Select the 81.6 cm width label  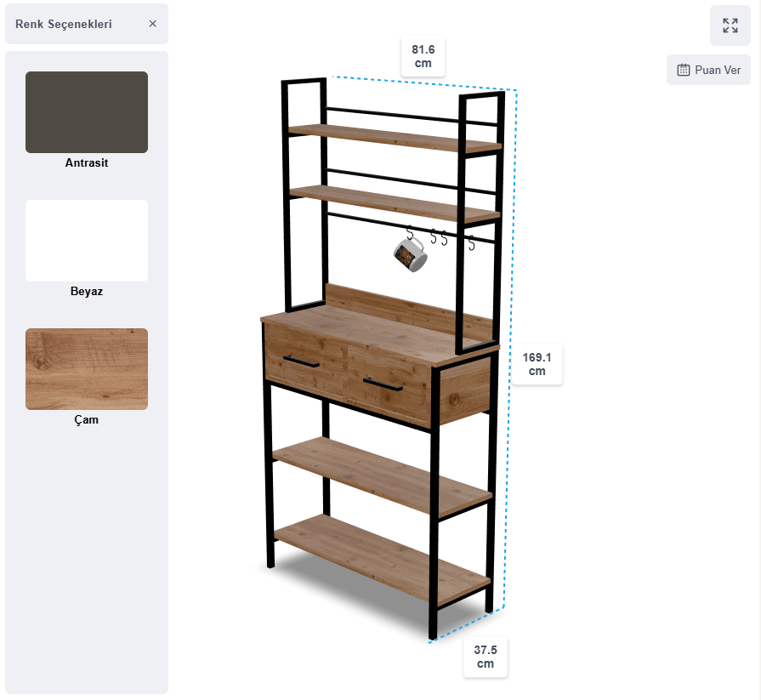[x=423, y=56]
